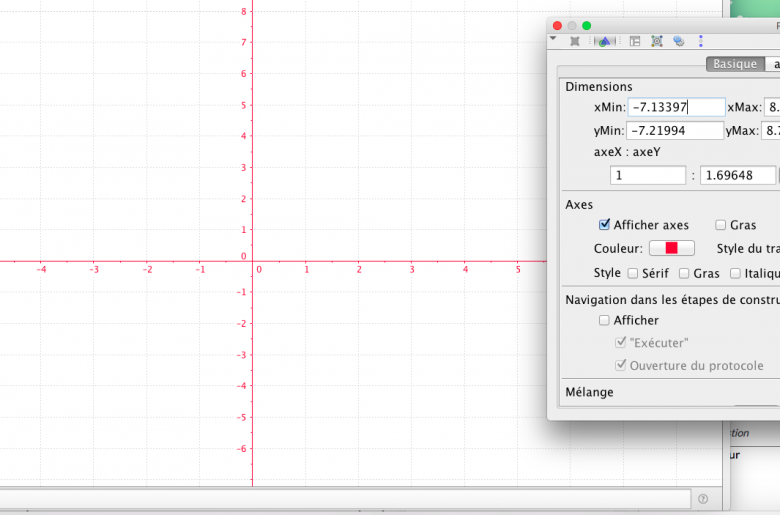Uncheck the Afficher axes checkbox
780x515 pixels.
click(x=604, y=225)
